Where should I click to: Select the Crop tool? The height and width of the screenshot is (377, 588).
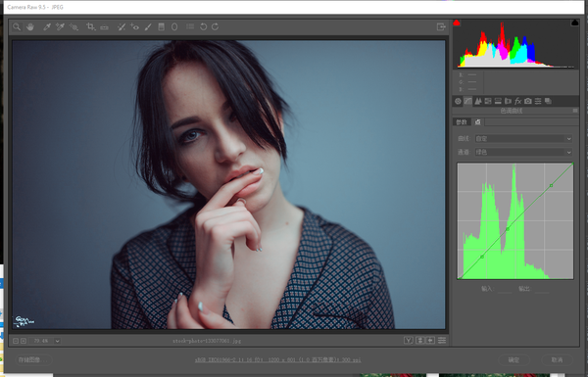[x=90, y=26]
